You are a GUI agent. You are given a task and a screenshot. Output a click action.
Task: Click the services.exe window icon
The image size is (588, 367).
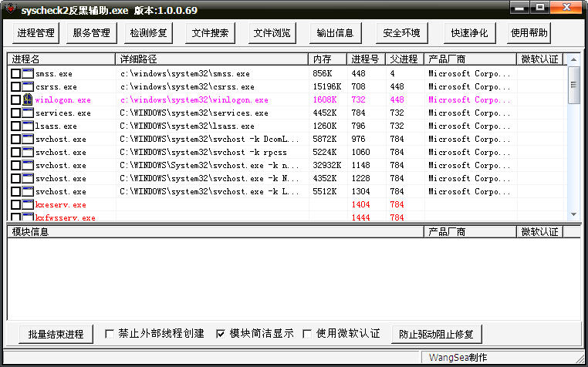pyautogui.click(x=28, y=113)
